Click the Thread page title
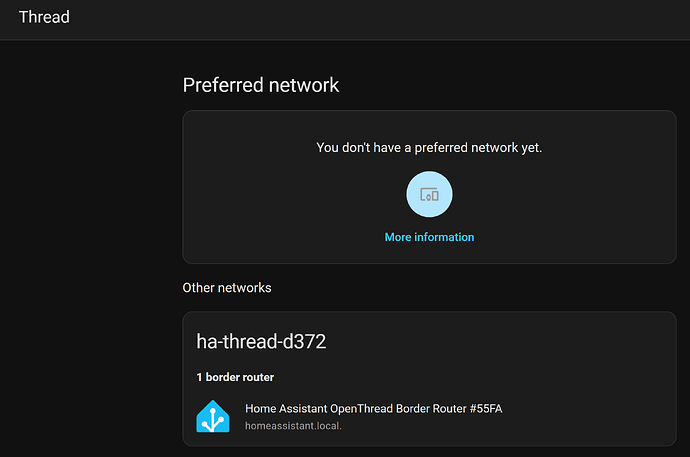690x457 pixels. [x=44, y=17]
